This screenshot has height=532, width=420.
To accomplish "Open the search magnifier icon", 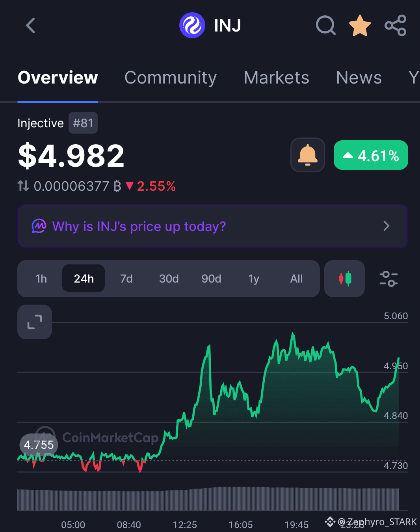I will (x=326, y=26).
